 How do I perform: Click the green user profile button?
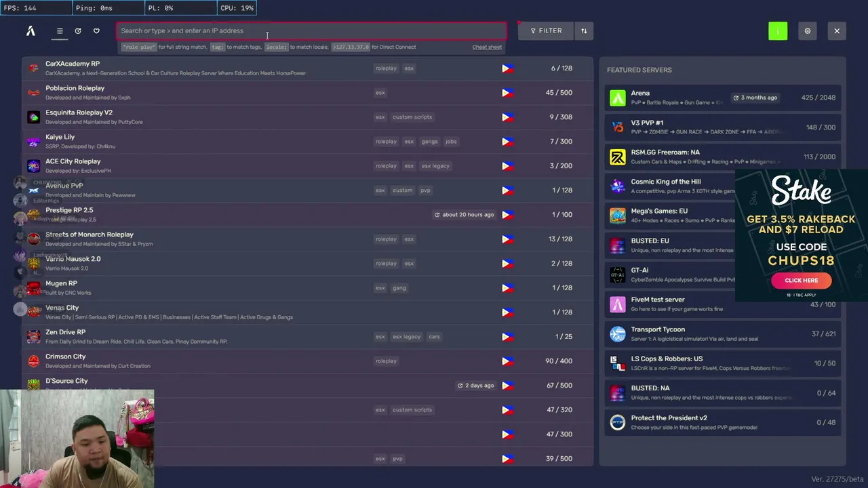[x=778, y=30]
